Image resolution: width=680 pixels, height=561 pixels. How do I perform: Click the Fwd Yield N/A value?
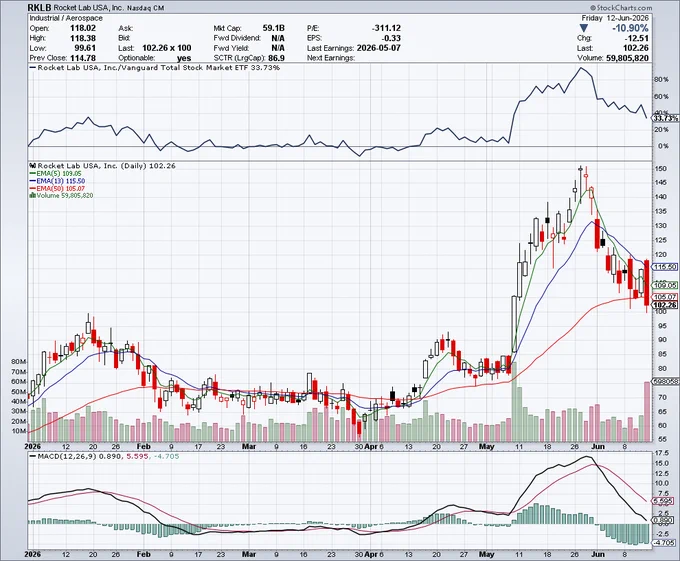pyautogui.click(x=278, y=48)
